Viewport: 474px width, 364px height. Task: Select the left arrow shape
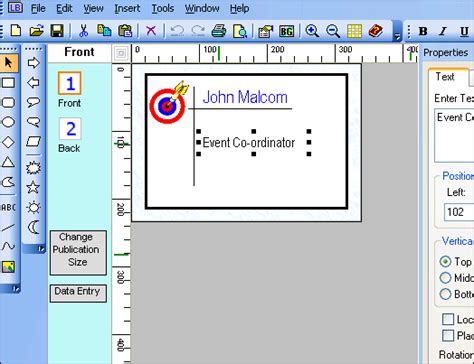click(33, 82)
